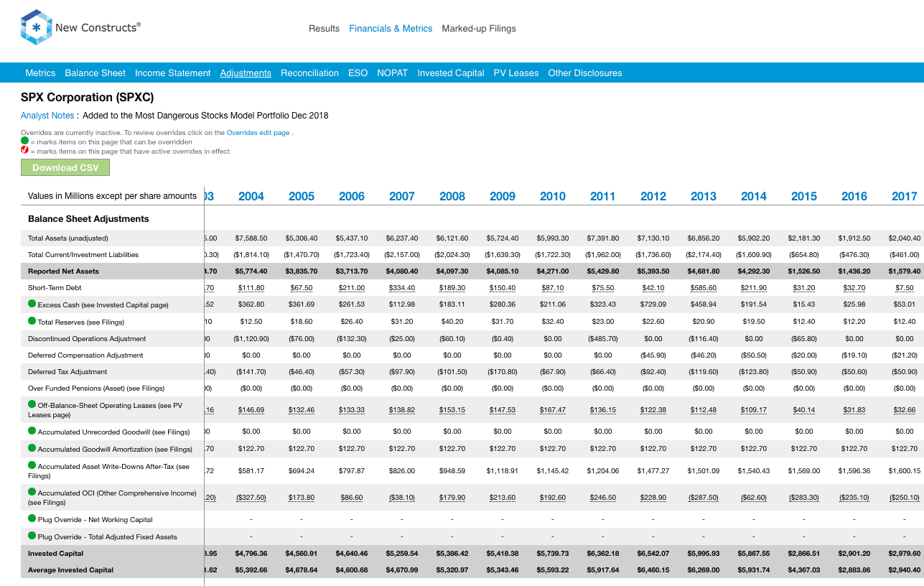Image resolution: width=924 pixels, height=586 pixels.
Task: Click 2017 Invested Capital value $2,979.60
Action: point(905,554)
